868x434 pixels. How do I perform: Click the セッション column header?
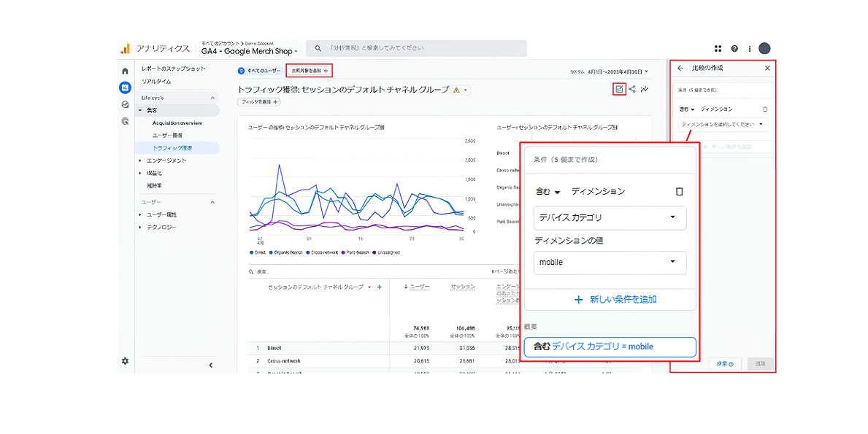(x=463, y=287)
